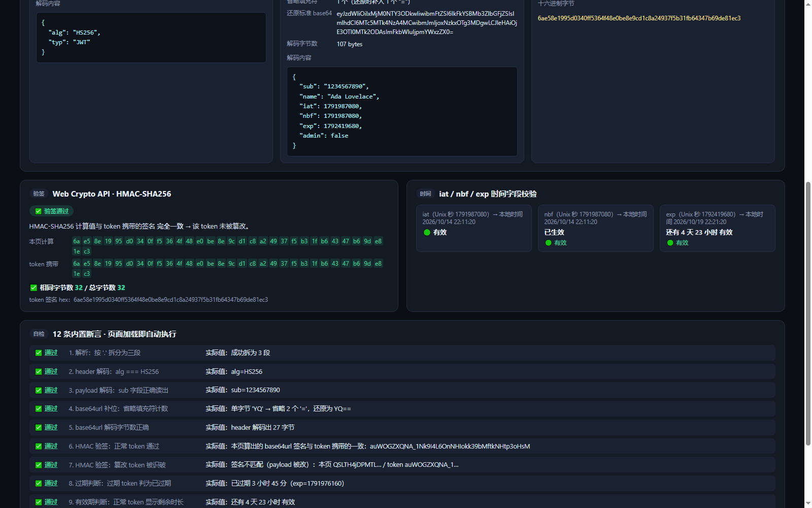Click the 通过 label on assertion 3
812x508 pixels.
(51, 390)
